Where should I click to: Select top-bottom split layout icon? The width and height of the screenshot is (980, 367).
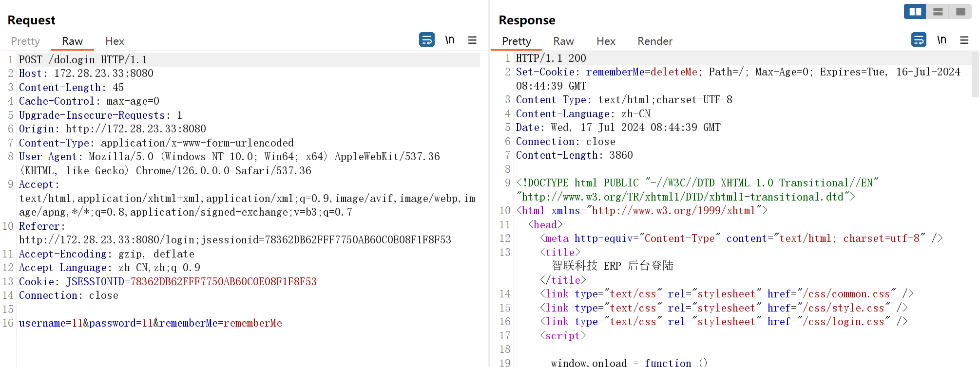point(938,12)
